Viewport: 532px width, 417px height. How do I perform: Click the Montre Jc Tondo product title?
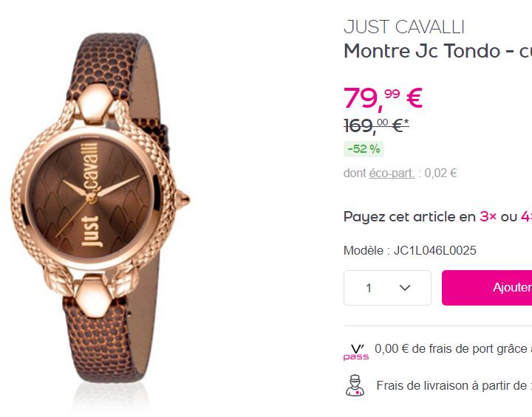(x=437, y=51)
